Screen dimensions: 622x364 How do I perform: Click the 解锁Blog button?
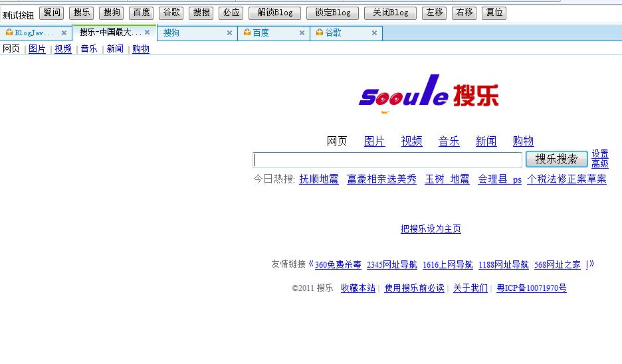275,13
